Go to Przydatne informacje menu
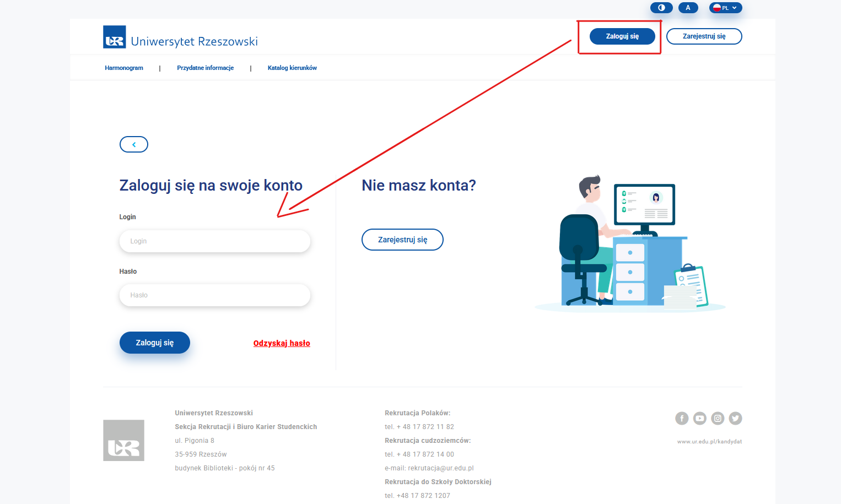The image size is (841, 504). [x=205, y=68]
